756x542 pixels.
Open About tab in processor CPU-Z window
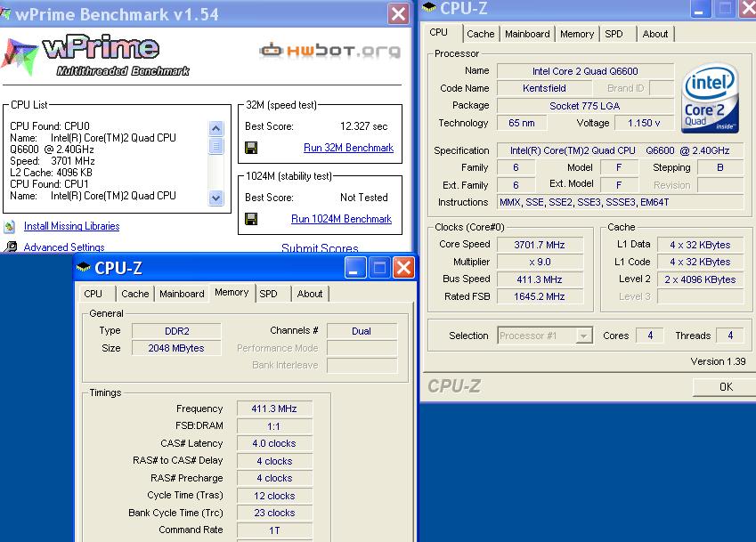655,34
